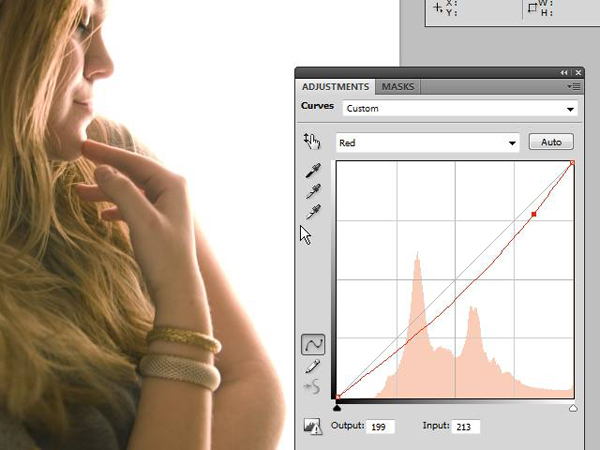The image size is (600, 450).
Task: Collapse the panel using double-arrow icon
Action: coord(564,73)
